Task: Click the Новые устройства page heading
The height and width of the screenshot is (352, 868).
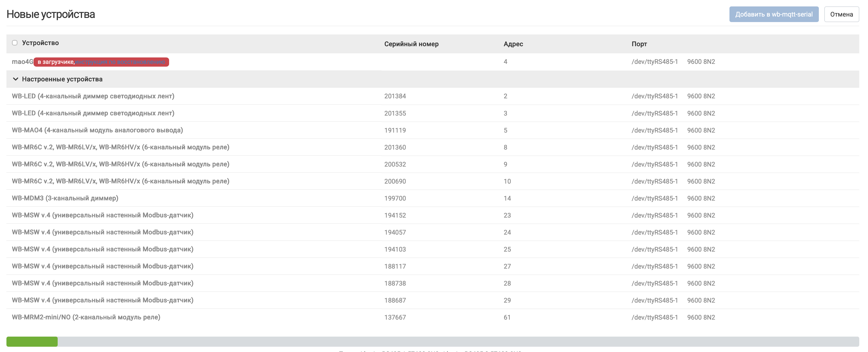Action: pyautogui.click(x=51, y=14)
